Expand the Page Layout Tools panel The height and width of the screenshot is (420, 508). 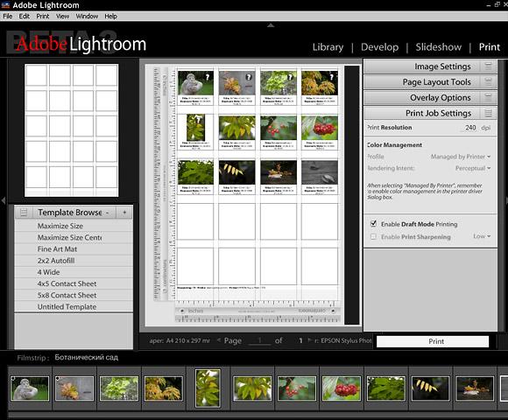click(x=430, y=82)
